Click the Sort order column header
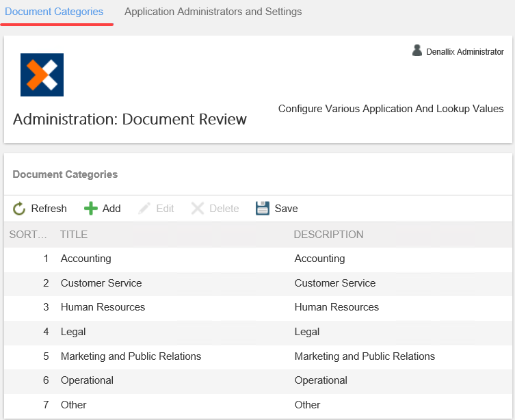The image size is (515, 420). pyautogui.click(x=28, y=235)
